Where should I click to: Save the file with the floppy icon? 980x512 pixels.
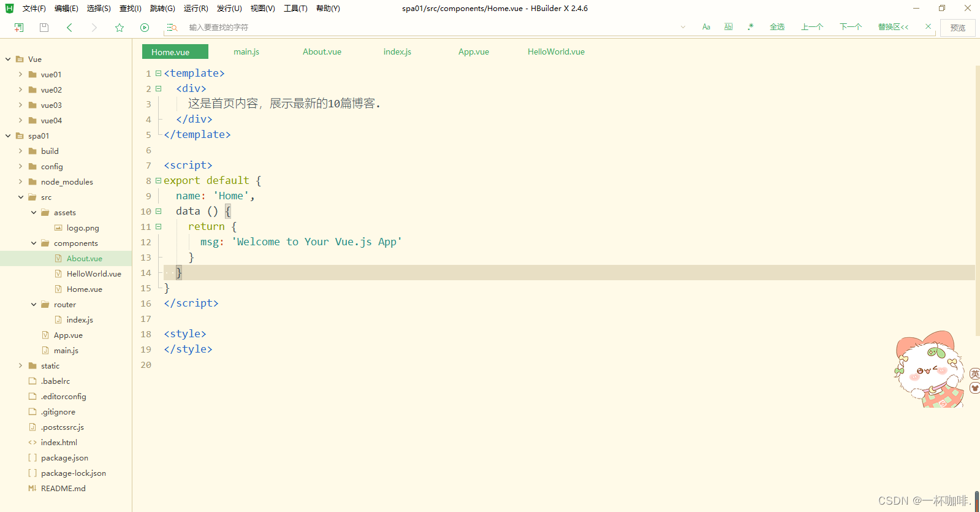(x=44, y=28)
